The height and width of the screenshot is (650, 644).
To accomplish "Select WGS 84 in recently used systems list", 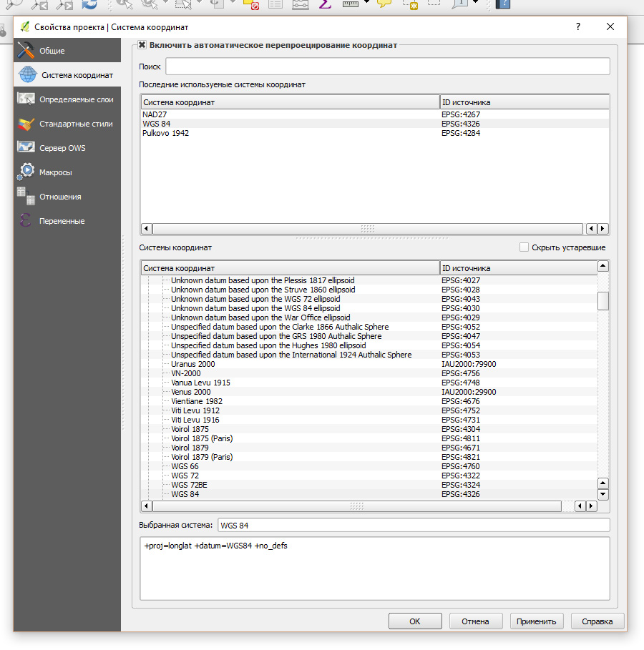I will (375, 124).
